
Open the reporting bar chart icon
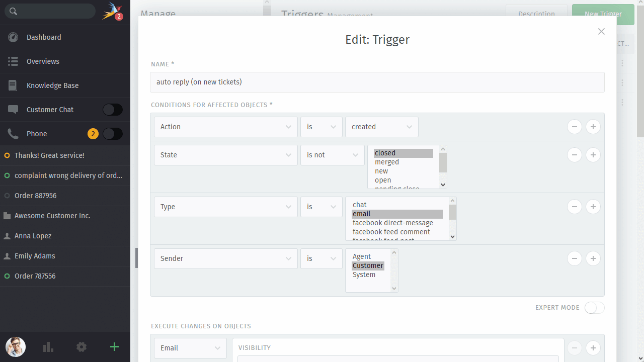point(48,347)
